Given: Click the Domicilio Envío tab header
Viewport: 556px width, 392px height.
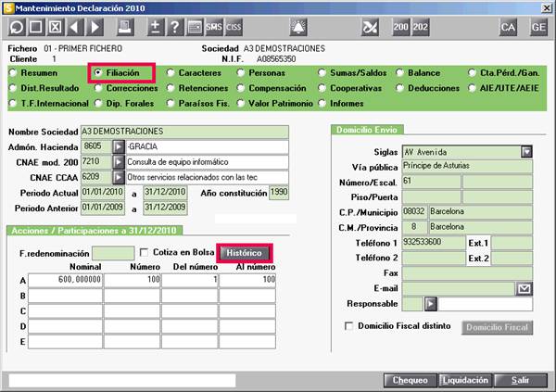Looking at the screenshot, I should pos(367,130).
